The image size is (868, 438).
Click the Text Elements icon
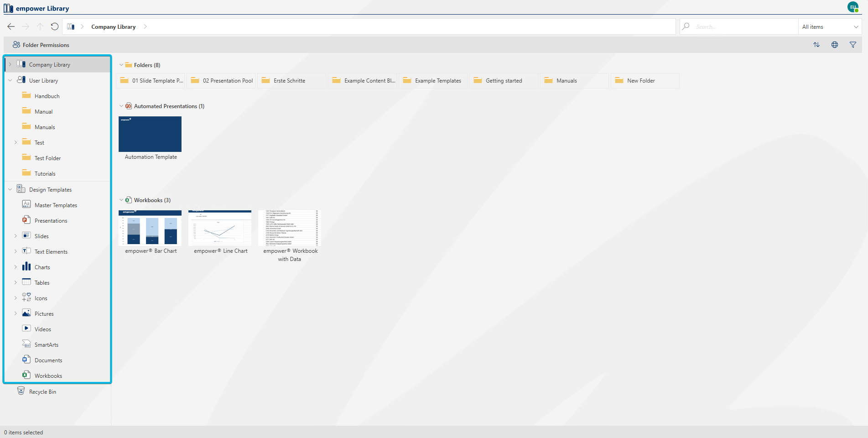coord(26,251)
